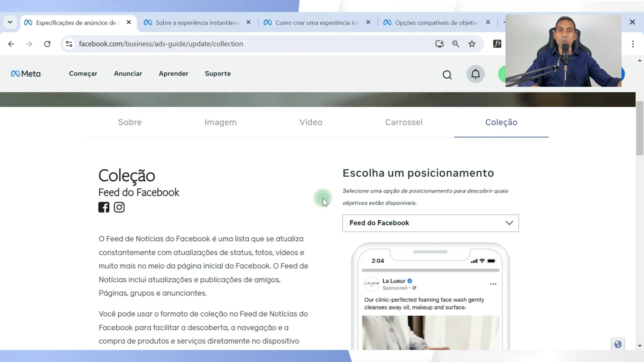Close the 'Sobre a experiência instantânea' tab
The height and width of the screenshot is (362, 644).
coord(249,22)
